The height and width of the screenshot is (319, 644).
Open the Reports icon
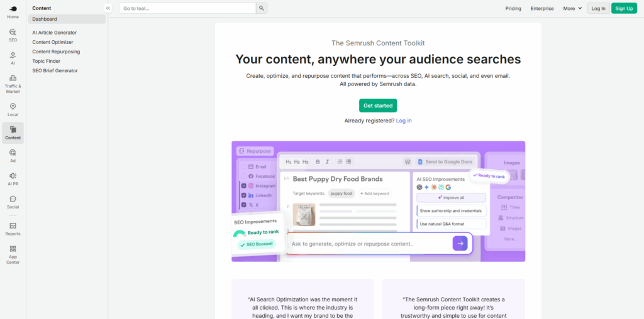click(x=13, y=229)
